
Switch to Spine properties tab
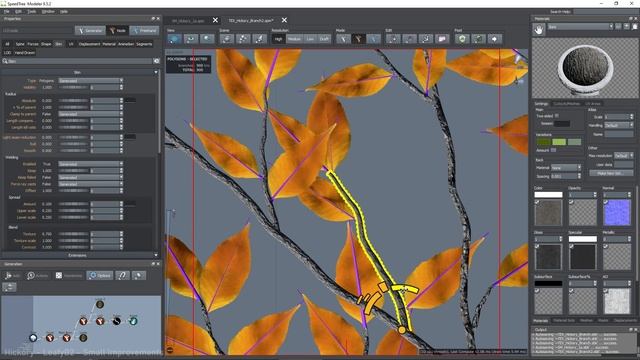coord(20,44)
